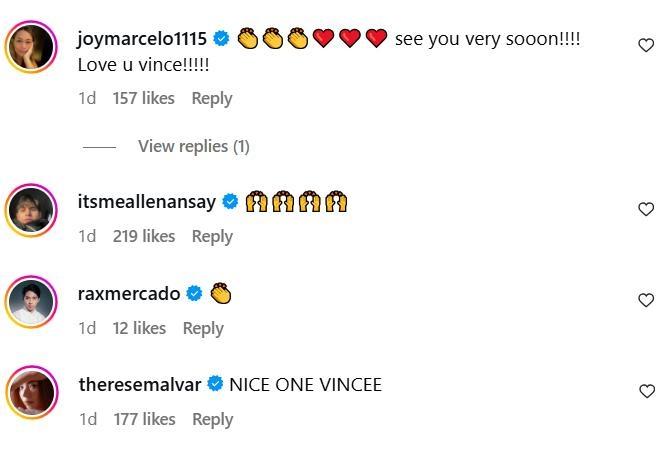
Task: Click the joymarcelo1115 username link
Action: pos(142,39)
